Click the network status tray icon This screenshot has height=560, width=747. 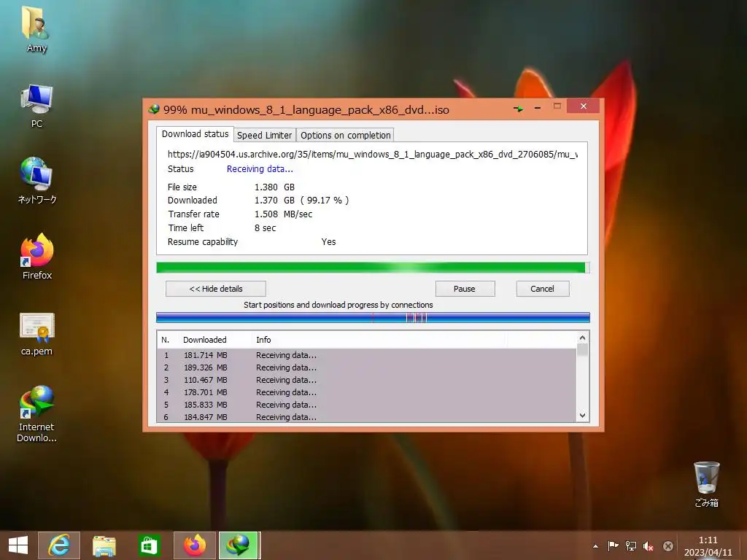(631, 545)
